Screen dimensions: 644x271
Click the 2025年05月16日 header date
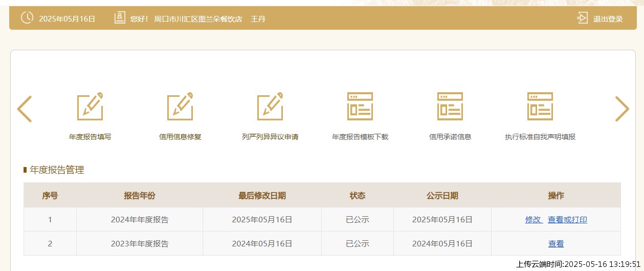click(67, 19)
